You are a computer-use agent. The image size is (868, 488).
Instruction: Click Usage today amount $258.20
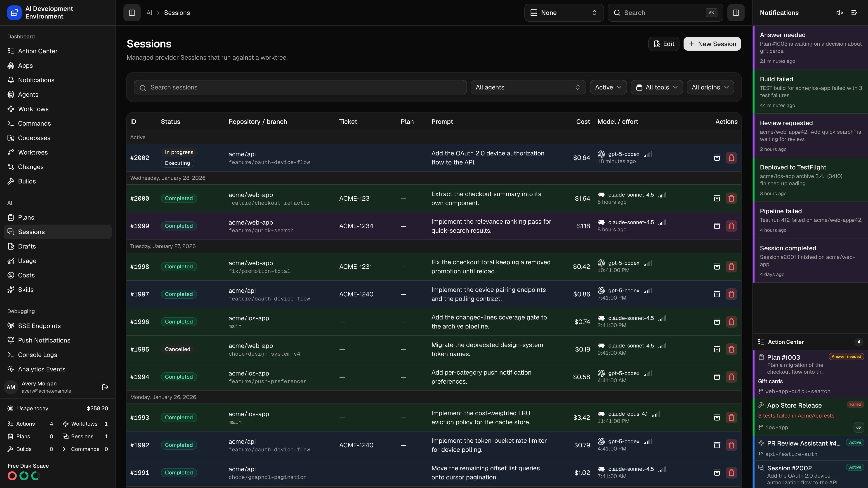[x=97, y=408]
